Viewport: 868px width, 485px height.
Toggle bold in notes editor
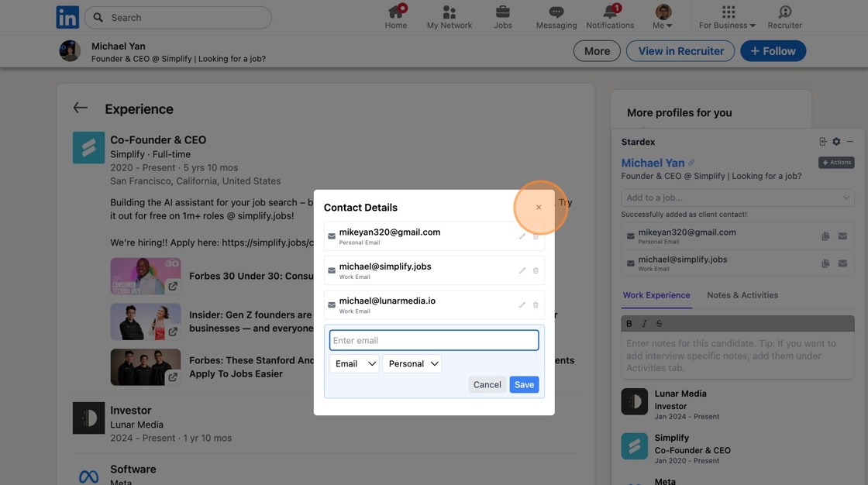(629, 323)
